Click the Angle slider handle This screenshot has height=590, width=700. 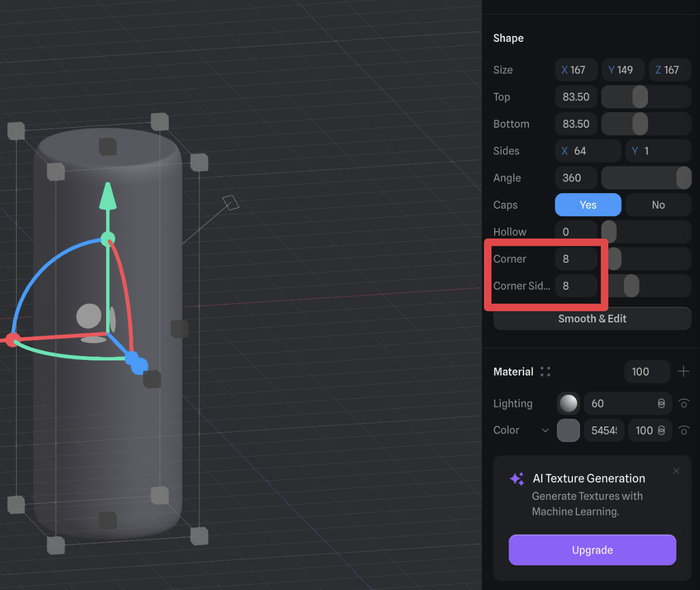683,178
